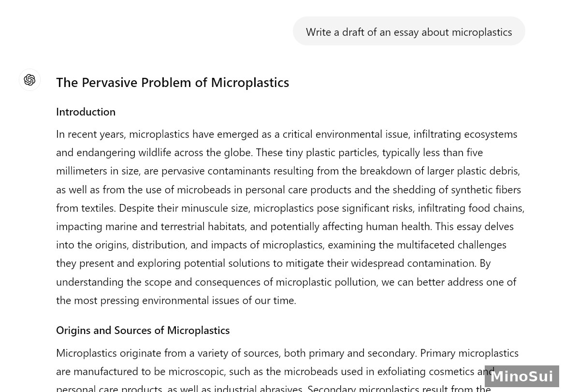Click the line starting 'into the origins, distribution'
The width and height of the screenshot is (564, 392).
tap(281, 245)
